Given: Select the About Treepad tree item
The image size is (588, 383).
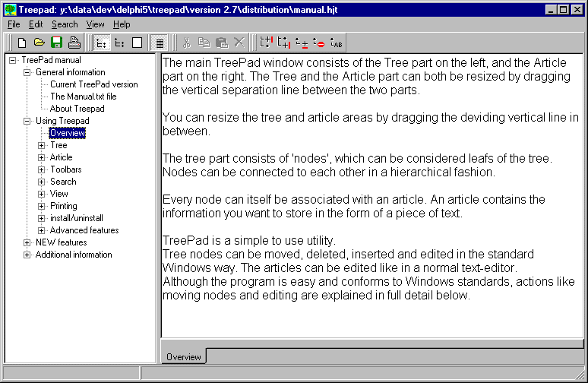Looking at the screenshot, I should click(77, 109).
